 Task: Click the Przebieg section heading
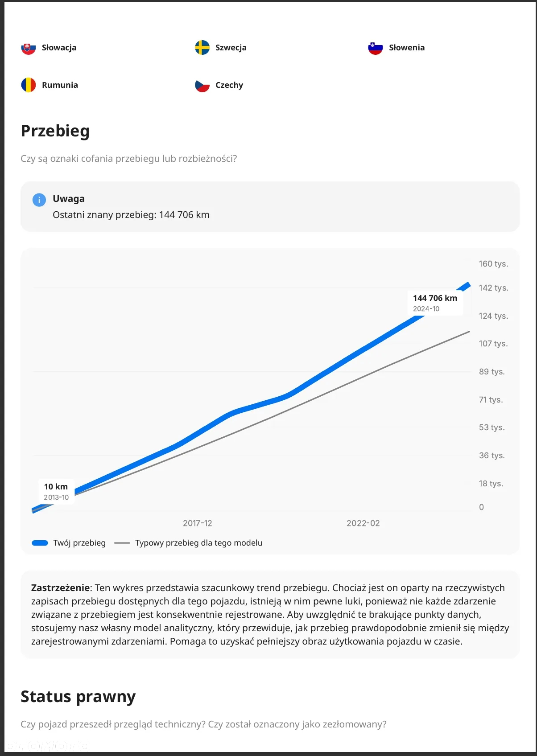[55, 131]
